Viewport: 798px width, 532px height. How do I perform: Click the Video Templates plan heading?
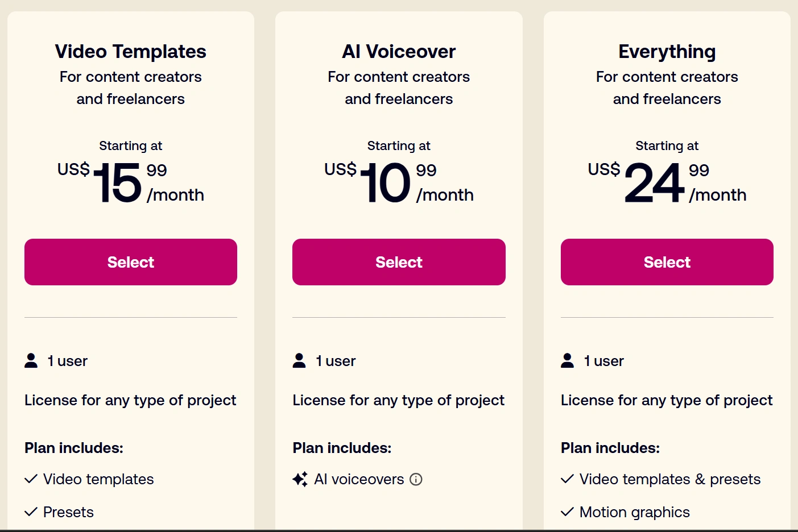click(131, 52)
